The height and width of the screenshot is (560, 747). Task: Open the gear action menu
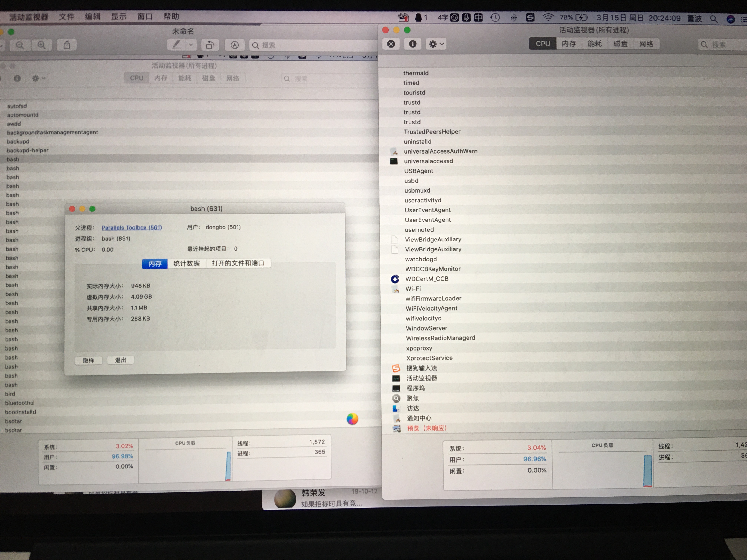[436, 44]
